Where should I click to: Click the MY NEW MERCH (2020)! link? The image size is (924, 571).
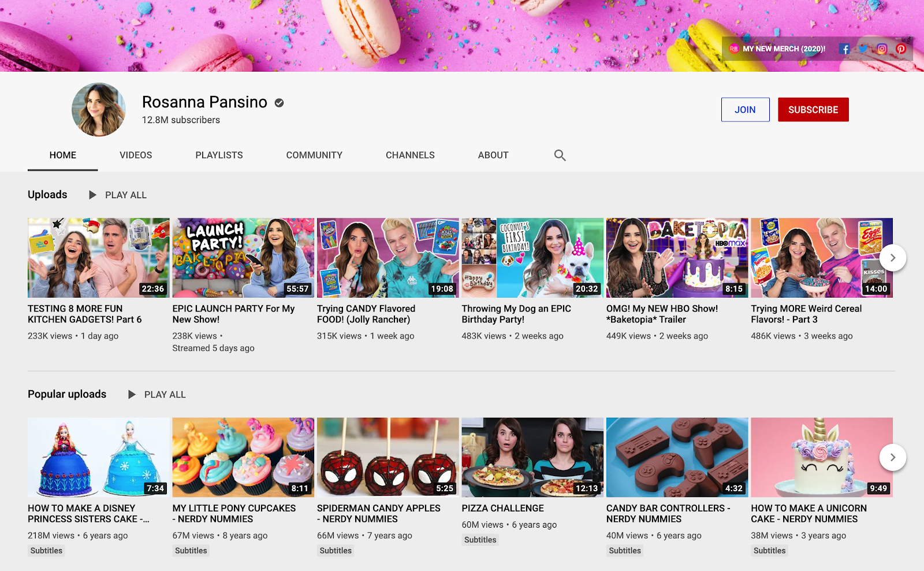(777, 49)
